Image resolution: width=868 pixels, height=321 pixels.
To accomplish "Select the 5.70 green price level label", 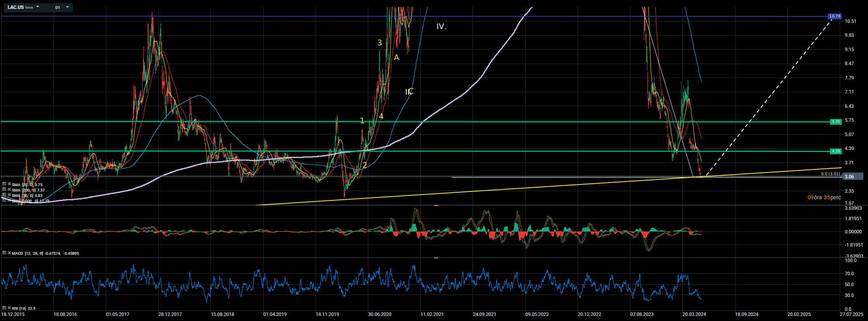I will coord(835,122).
